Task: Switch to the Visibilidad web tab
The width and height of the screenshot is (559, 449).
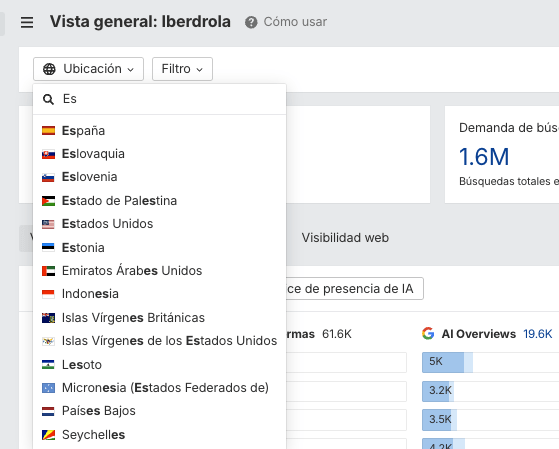Action: 345,238
